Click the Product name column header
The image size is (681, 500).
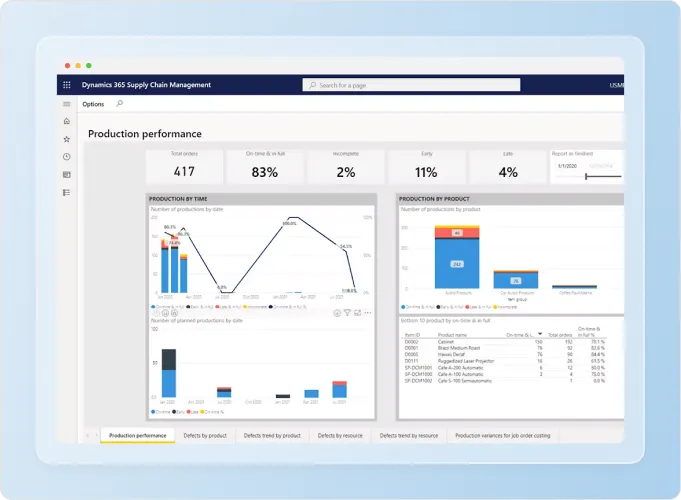(452, 335)
